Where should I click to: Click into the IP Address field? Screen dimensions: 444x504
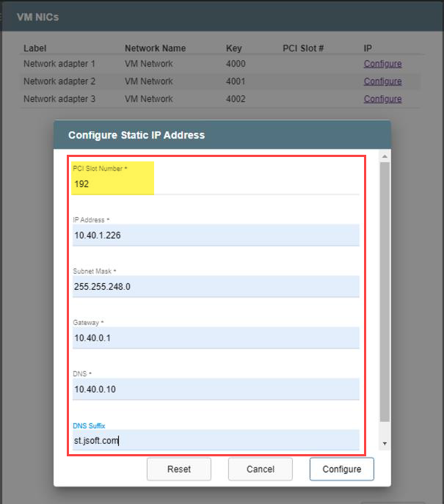tap(216, 235)
